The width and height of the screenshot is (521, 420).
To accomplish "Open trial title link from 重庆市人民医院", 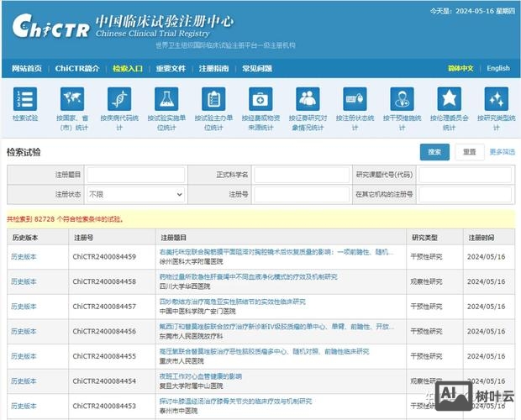I will [x=264, y=352].
